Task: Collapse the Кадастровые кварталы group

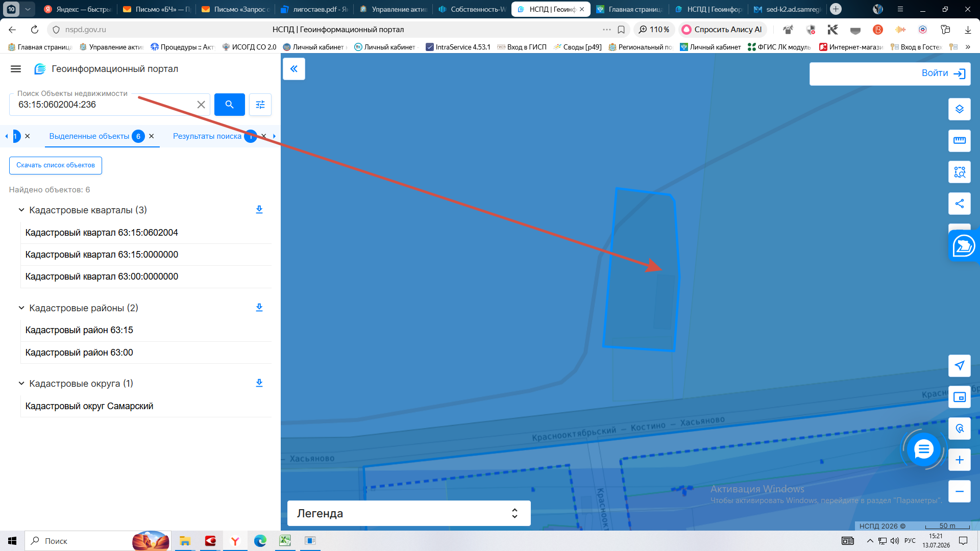Action: (21, 210)
